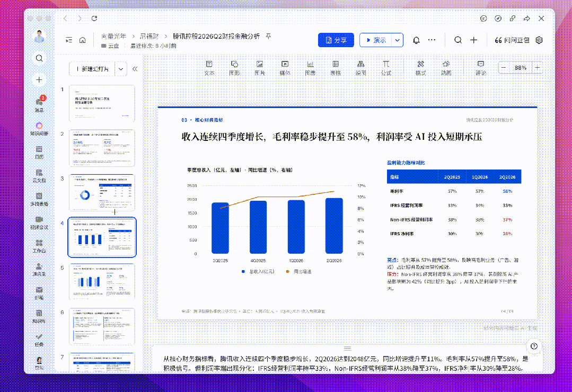Screen dimensions: 572x392
Task: Open 消息 messages in left sidebar
Action: 39,105
